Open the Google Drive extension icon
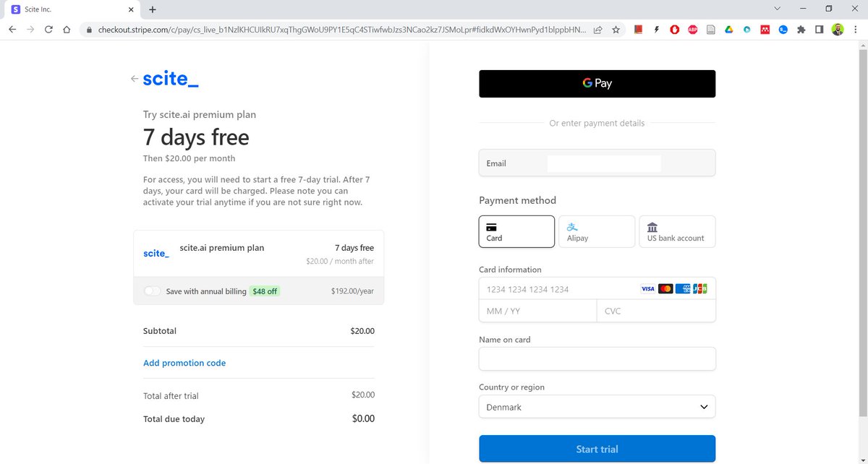868x464 pixels. point(728,30)
